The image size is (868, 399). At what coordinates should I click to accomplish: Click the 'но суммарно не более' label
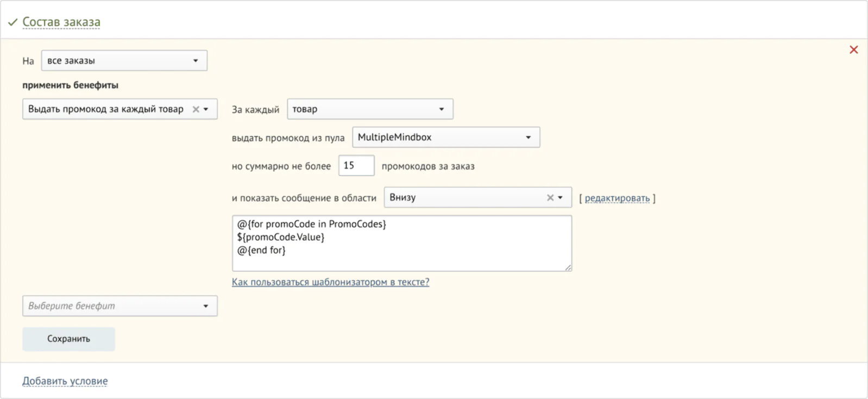(x=281, y=166)
